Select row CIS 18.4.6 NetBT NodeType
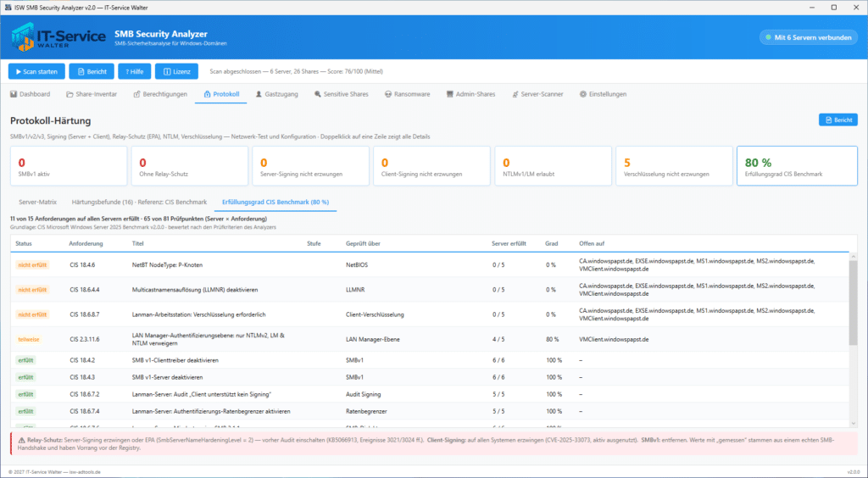Viewport: 868px width, 478px height. point(430,265)
